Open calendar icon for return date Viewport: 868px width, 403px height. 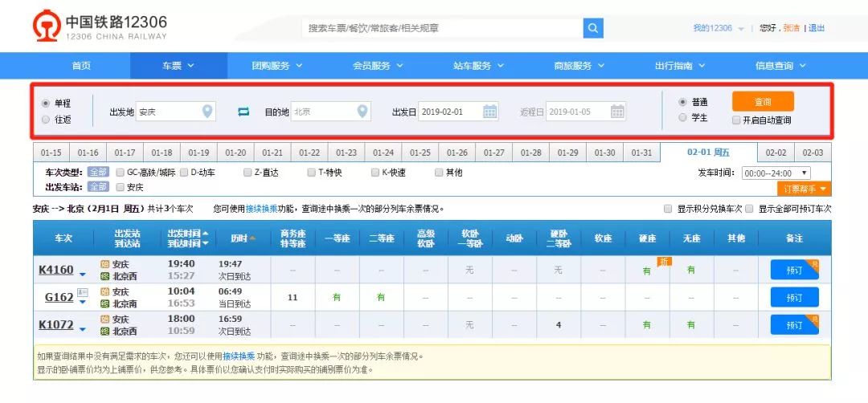617,112
